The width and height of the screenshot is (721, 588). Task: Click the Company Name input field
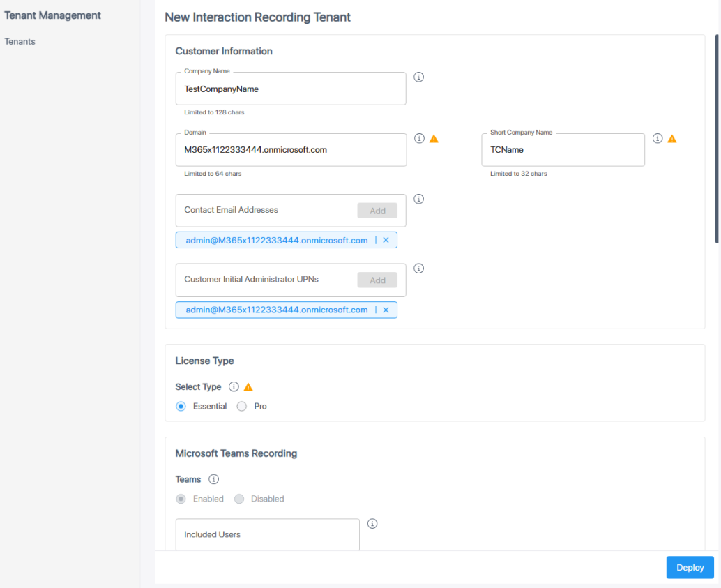click(x=291, y=89)
